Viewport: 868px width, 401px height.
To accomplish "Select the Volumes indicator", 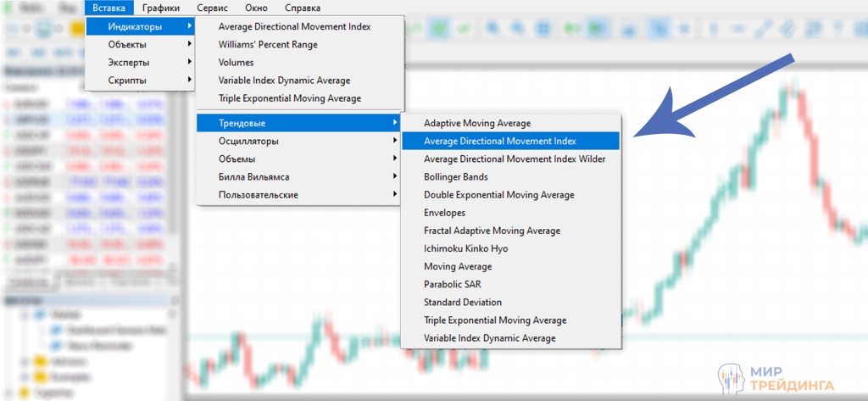I will 236,62.
